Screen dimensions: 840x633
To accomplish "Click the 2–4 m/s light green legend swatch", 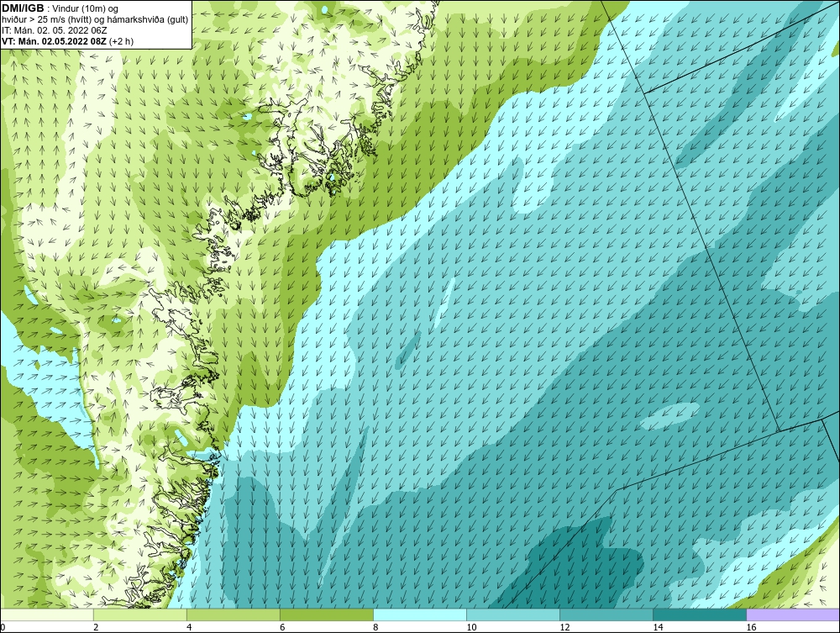I will [139, 615].
